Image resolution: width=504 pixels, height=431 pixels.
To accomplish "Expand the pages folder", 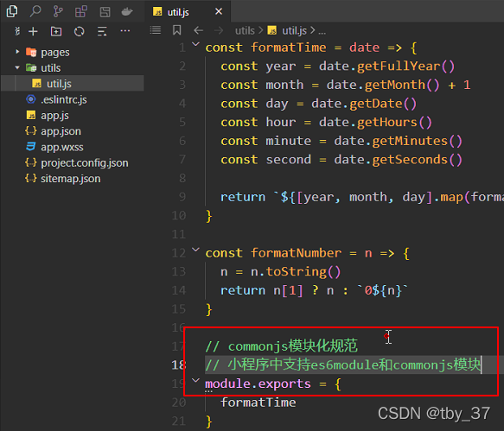I will click(x=17, y=52).
